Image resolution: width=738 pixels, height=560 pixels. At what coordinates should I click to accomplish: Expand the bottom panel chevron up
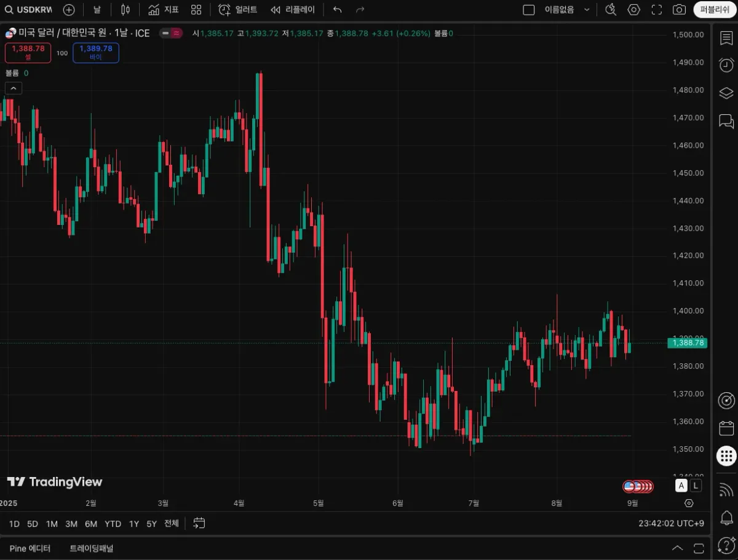click(677, 548)
